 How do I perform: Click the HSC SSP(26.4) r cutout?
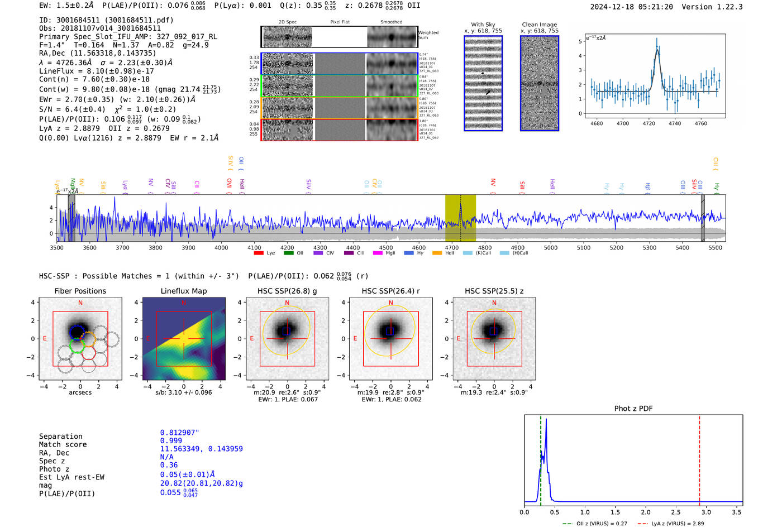(390, 338)
